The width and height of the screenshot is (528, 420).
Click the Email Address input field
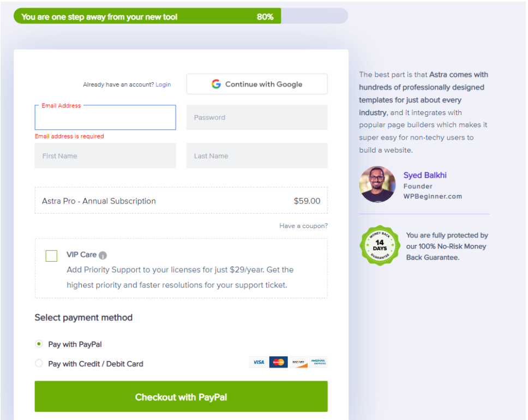point(105,117)
